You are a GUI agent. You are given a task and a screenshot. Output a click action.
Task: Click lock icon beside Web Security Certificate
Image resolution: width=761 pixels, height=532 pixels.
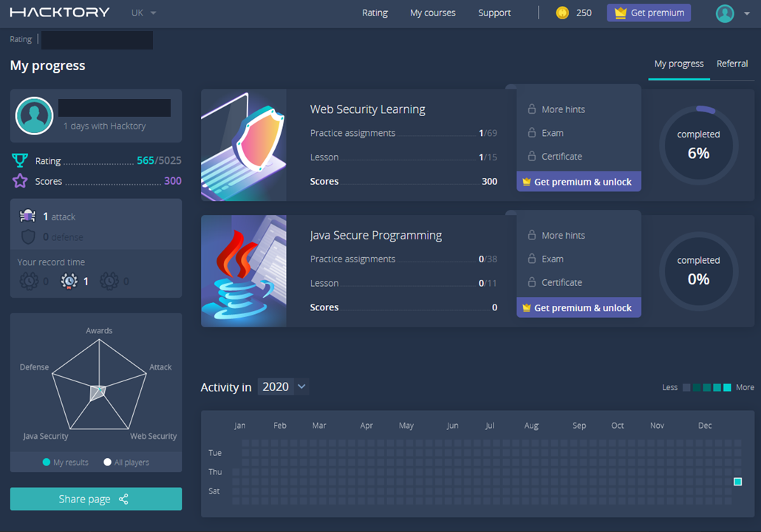532,156
